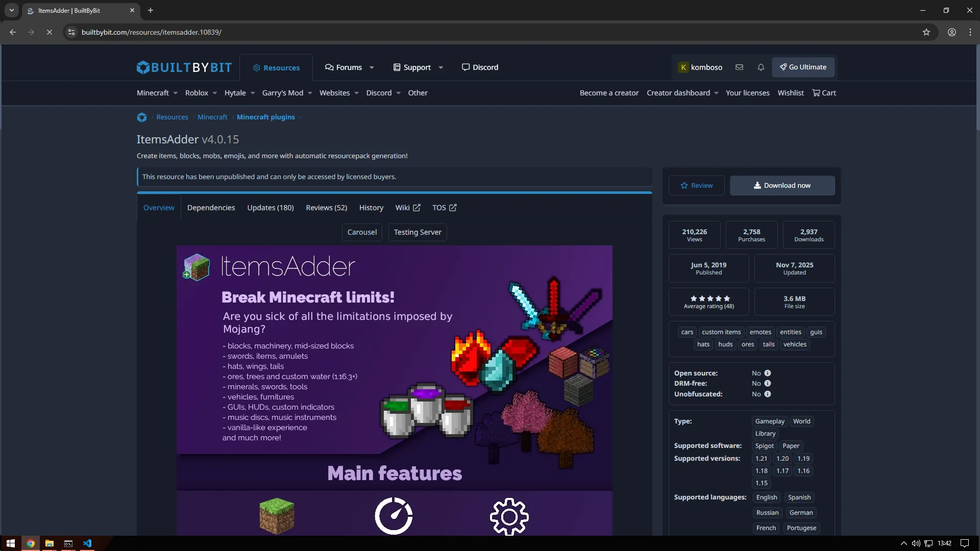Screen dimensions: 980x551
Task: Open Chrome from the taskbar
Action: pos(31,543)
